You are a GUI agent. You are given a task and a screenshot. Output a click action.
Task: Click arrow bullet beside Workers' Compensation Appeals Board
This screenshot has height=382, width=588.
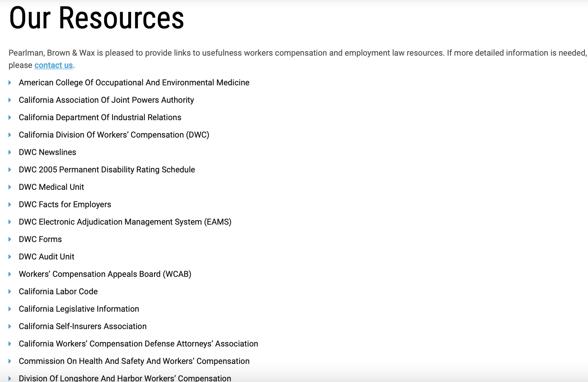[10, 274]
